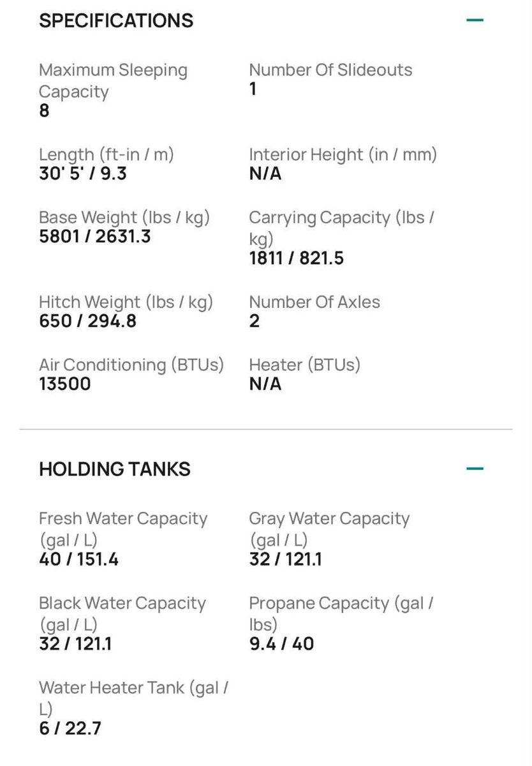
Task: Collapse the Specifications section minus icon
Action: 475,20
